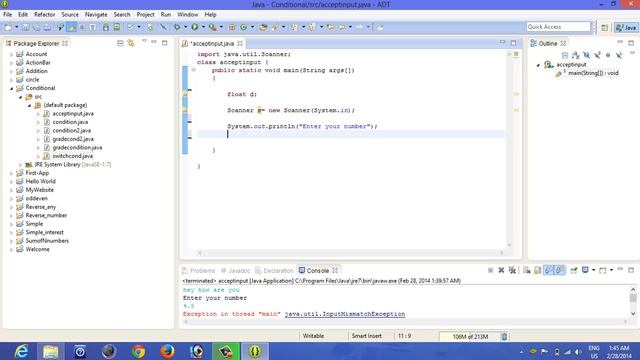
Task: Collapse the acceptinput class in Outline
Action: [x=538, y=65]
